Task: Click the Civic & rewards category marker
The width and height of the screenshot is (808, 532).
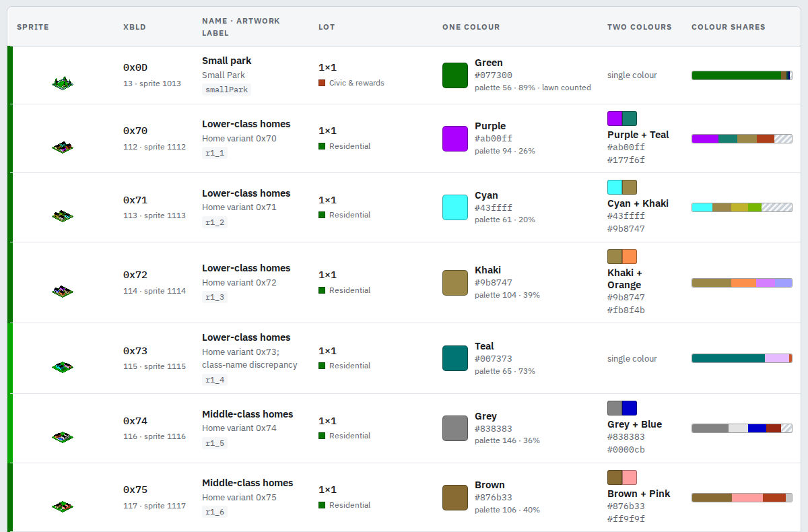Action: tap(322, 83)
